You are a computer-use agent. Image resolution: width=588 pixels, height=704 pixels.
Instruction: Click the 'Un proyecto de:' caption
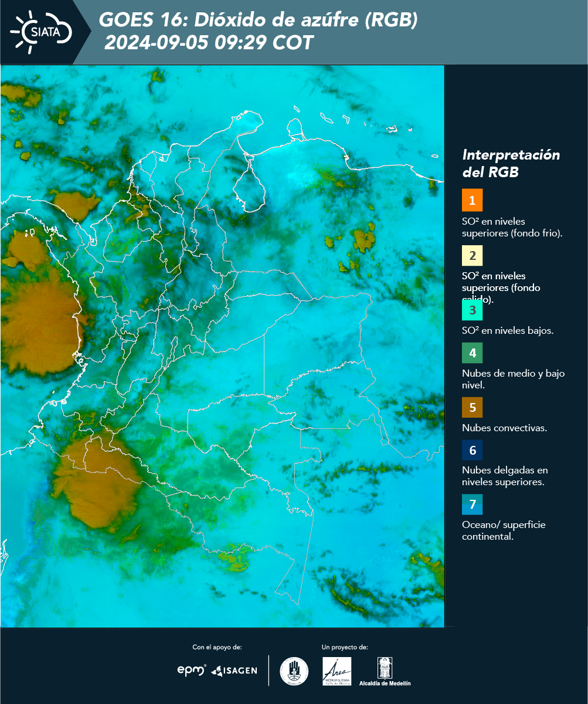[345, 647]
